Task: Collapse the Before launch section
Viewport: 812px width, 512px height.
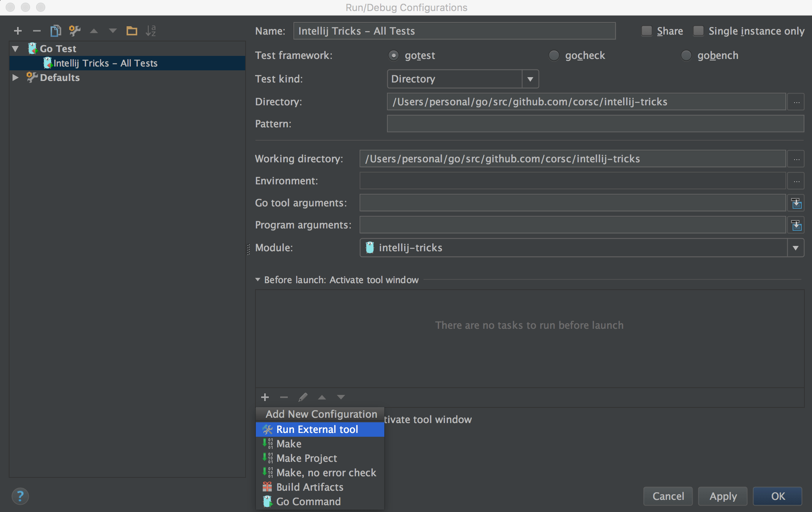Action: point(258,280)
